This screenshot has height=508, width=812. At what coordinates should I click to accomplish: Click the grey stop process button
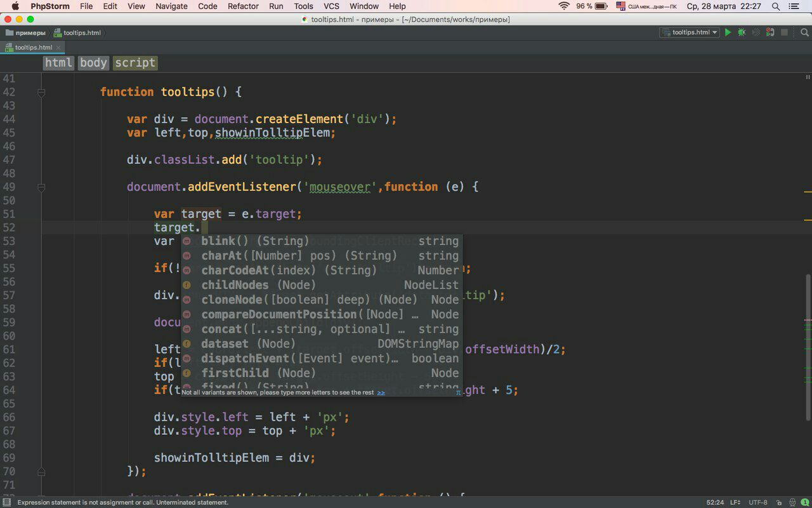(784, 32)
